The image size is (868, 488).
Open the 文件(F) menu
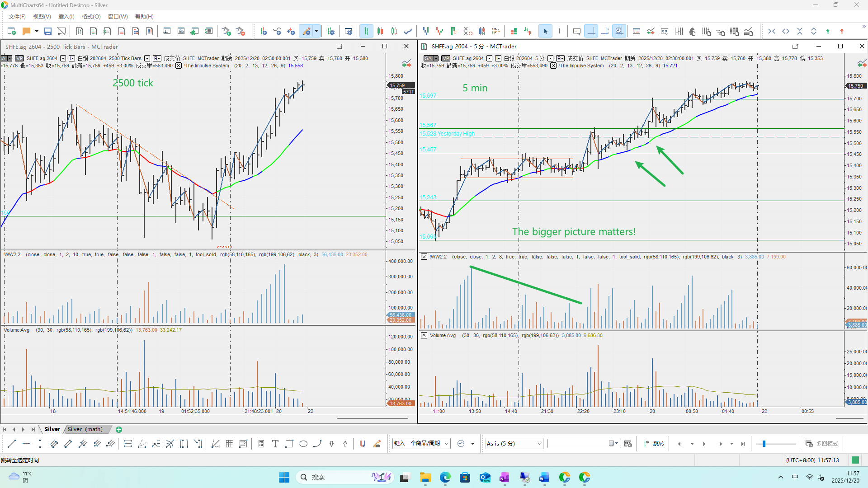[17, 17]
